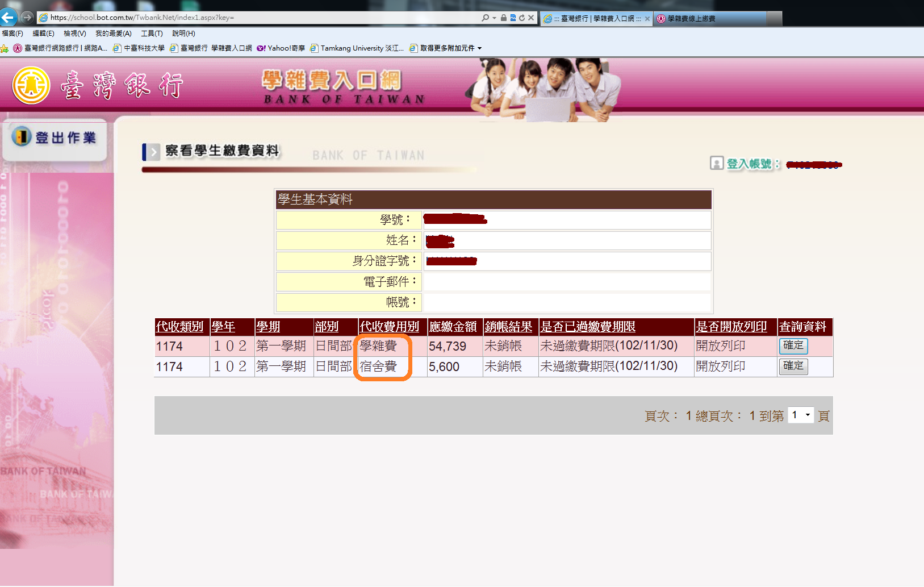The height and width of the screenshot is (587, 924).
Task: Click the logout icon beside 登出作業
Action: (21, 136)
